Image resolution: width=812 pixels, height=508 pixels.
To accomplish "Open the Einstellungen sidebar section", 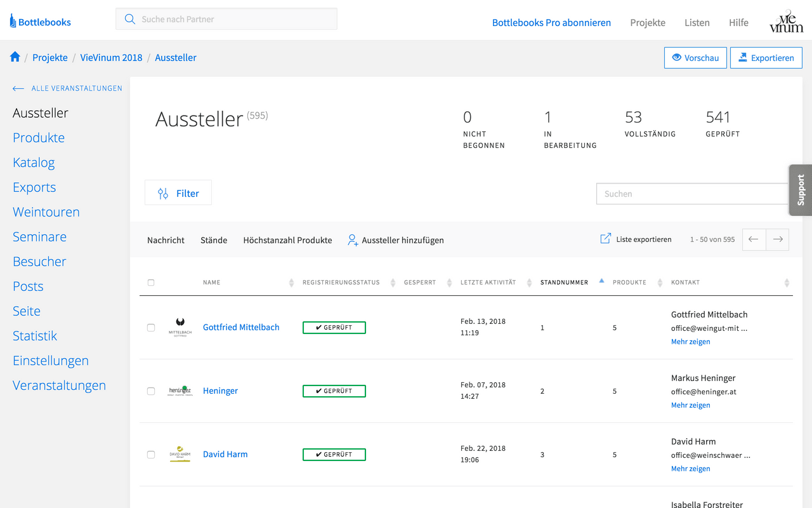I will (51, 361).
